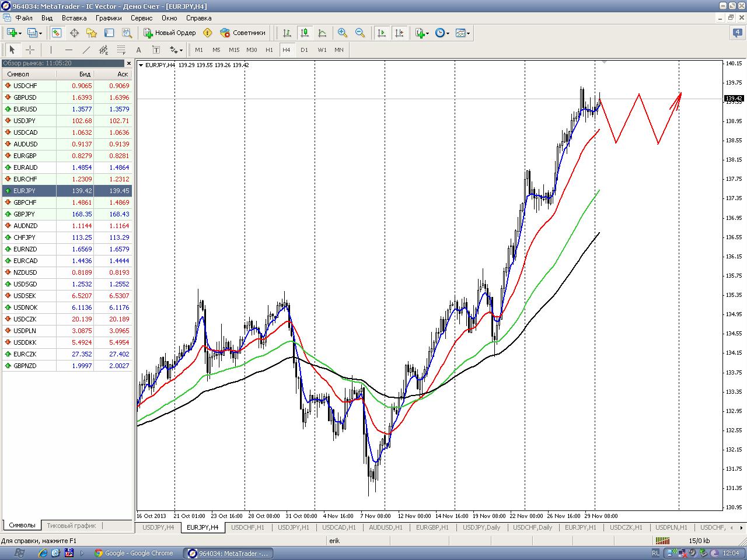Image resolution: width=747 pixels, height=560 pixels.
Task: Open the indicators list dropdown
Action: click(x=422, y=33)
